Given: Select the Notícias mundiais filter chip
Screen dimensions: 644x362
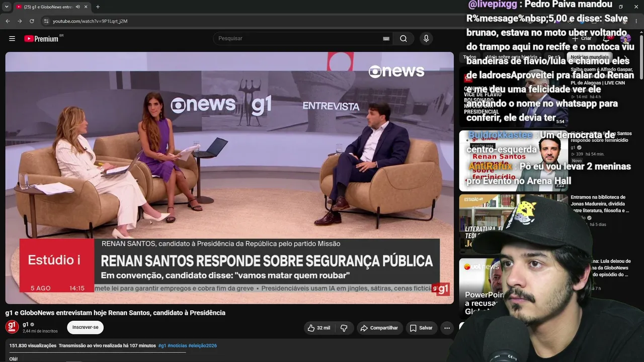Looking at the screenshot, I should pyautogui.click(x=590, y=57).
